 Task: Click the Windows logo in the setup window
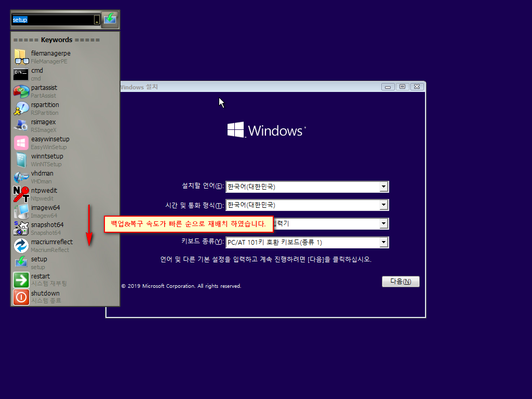click(267, 130)
